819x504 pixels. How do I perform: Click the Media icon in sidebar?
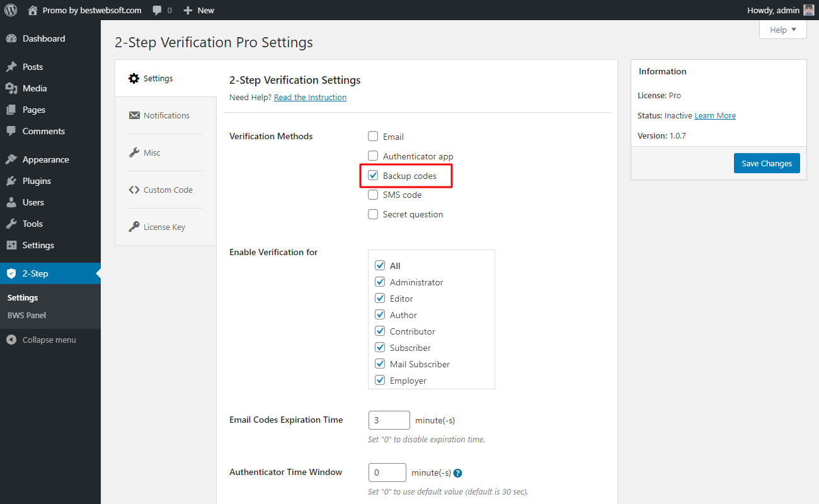11,88
